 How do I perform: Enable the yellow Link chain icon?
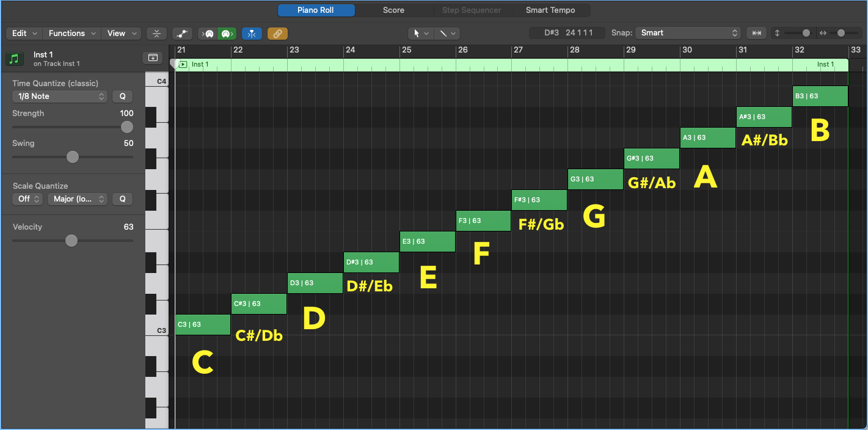point(277,33)
